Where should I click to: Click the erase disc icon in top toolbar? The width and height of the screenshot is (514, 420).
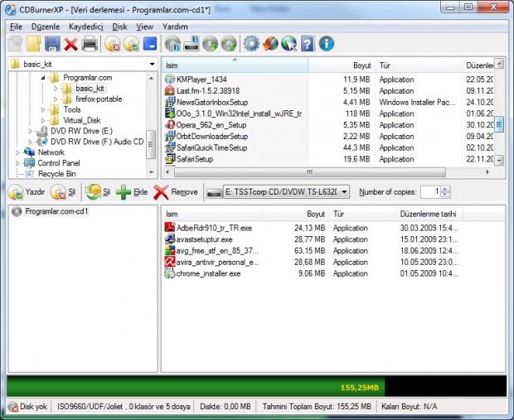pyautogui.click(x=113, y=44)
